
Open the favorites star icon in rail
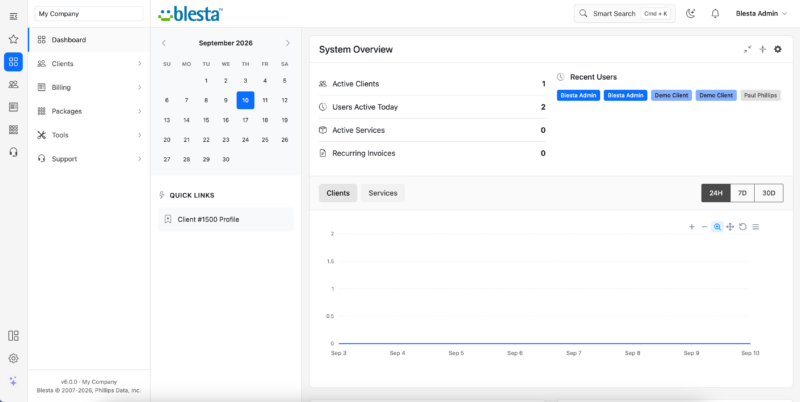pyautogui.click(x=13, y=39)
